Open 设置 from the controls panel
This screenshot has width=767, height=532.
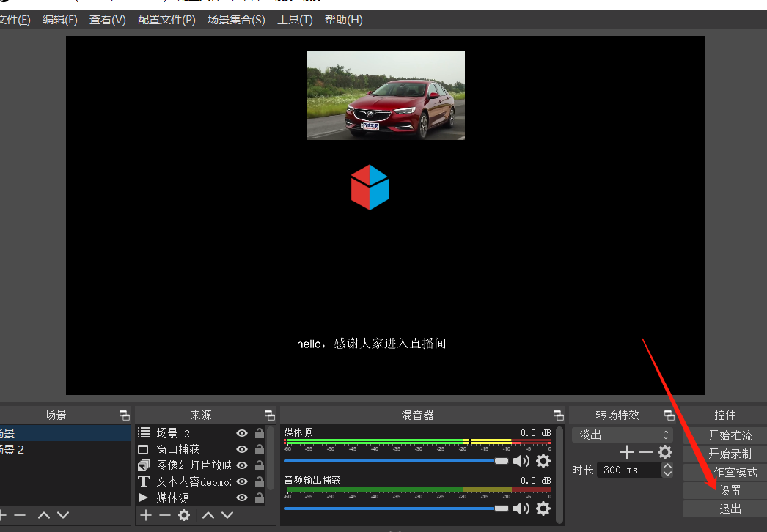(724, 490)
